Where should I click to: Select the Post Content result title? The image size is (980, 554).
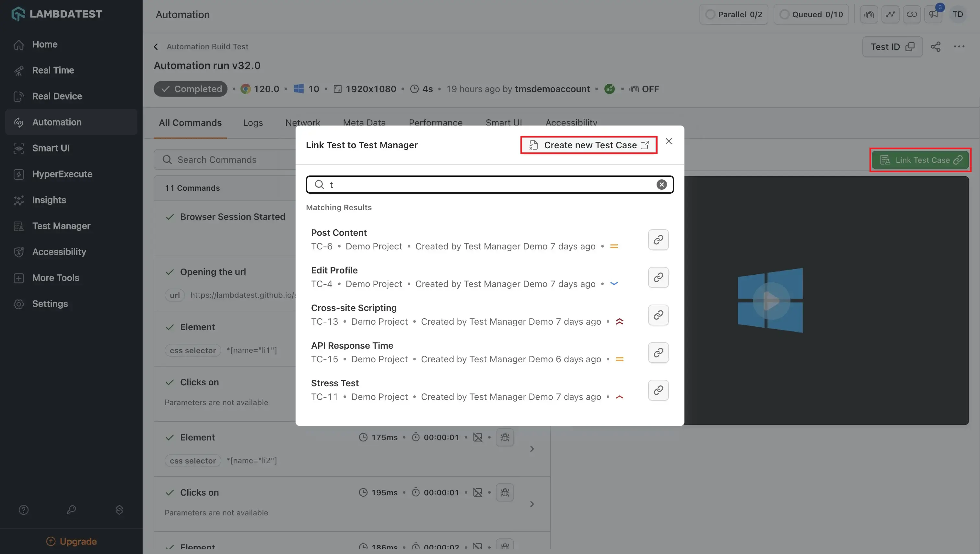(x=339, y=233)
